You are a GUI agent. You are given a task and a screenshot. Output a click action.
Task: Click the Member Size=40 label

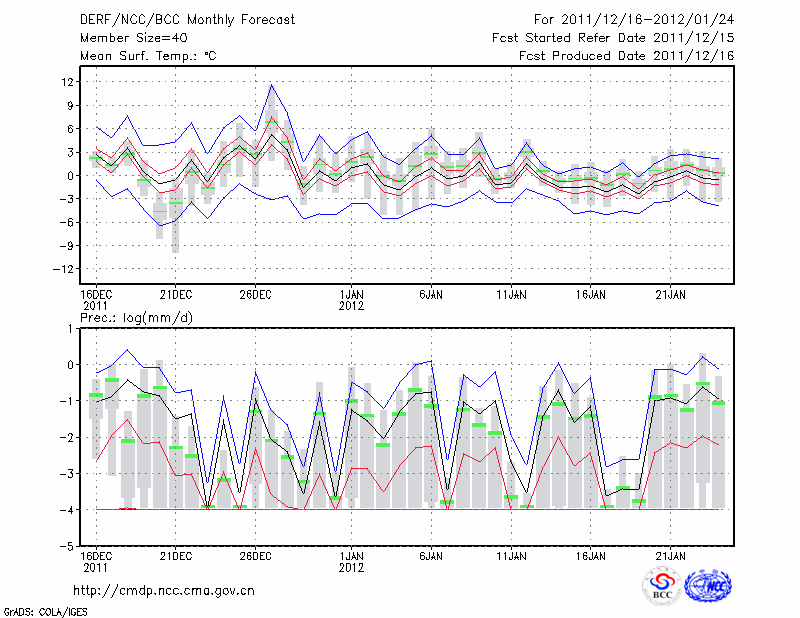pyautogui.click(x=134, y=38)
